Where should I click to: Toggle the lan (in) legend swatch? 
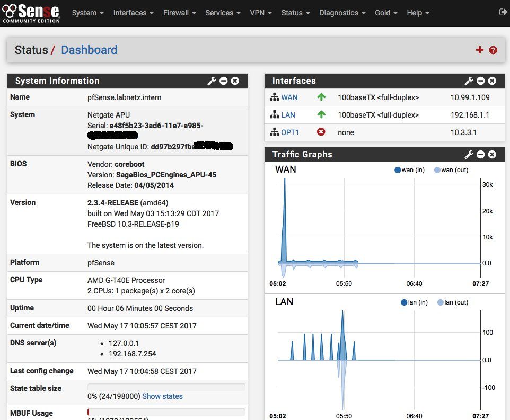tap(404, 302)
